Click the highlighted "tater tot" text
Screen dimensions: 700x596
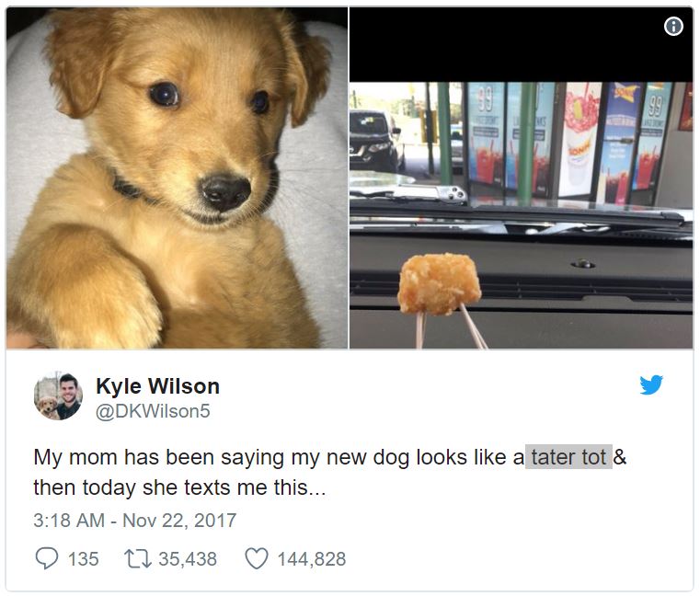(568, 457)
